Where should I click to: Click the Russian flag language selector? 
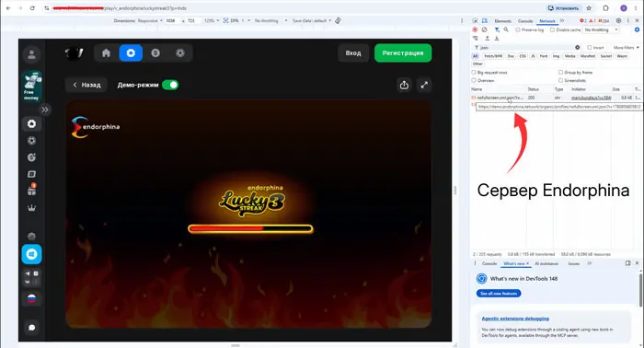coord(31,299)
